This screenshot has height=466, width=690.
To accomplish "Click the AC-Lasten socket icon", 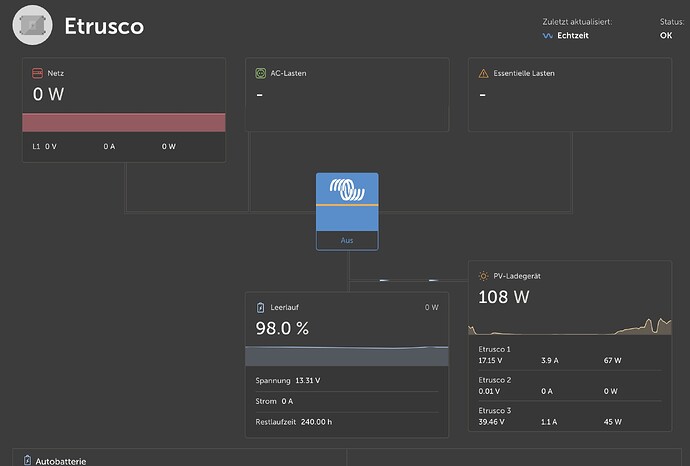I will coord(261,73).
